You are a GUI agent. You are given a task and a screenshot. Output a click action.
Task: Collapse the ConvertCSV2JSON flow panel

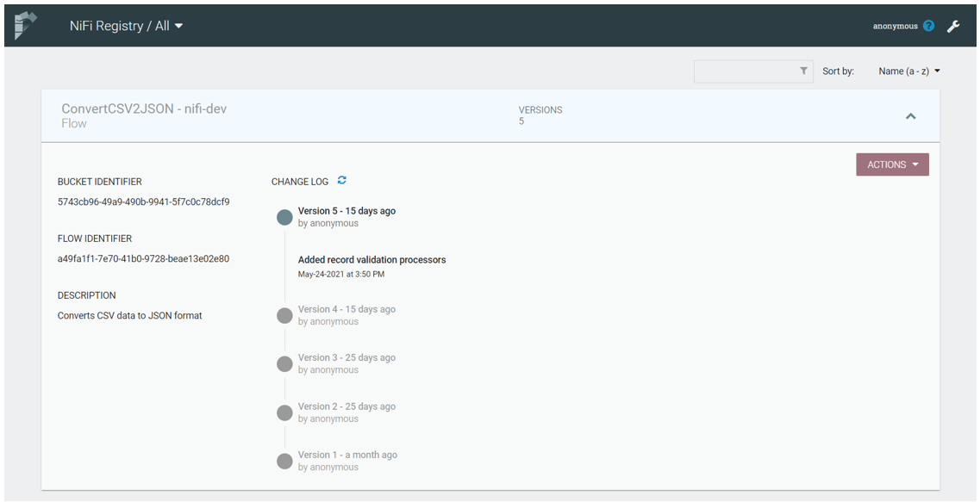tap(911, 116)
